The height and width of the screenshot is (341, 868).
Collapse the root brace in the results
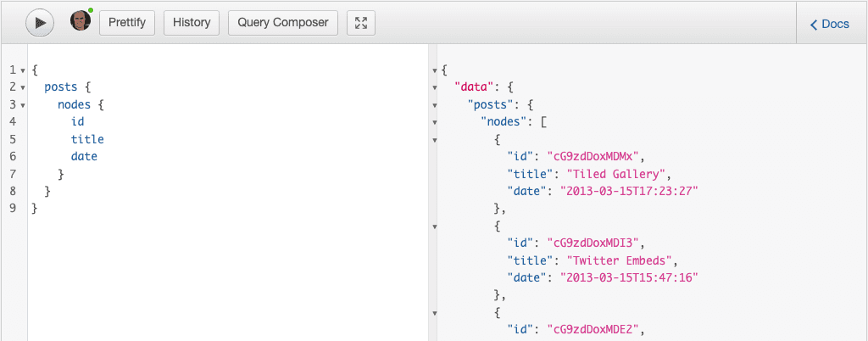[434, 70]
